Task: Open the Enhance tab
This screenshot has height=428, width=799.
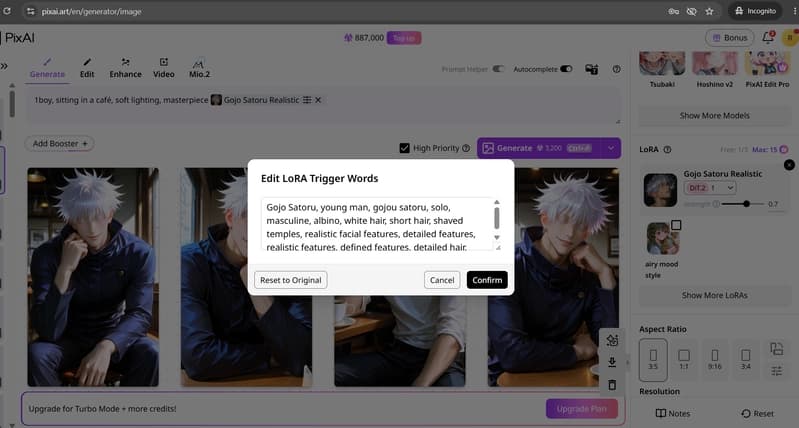Action: tap(125, 68)
